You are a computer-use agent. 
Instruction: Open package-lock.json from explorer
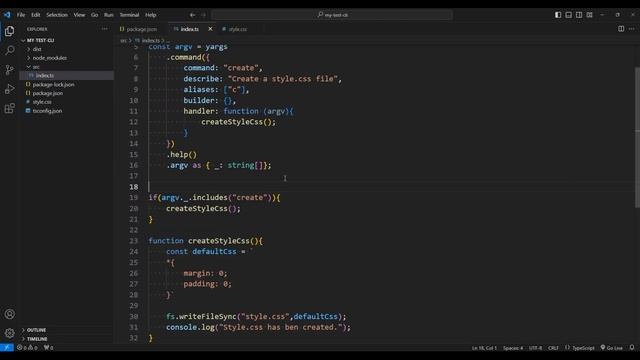[53, 84]
